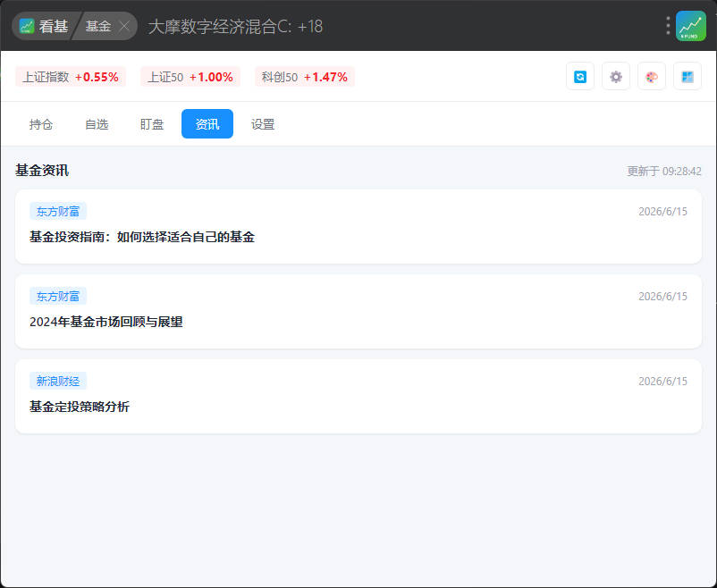The image size is (717, 588).
Task: Click the 基金资讯 section heading
Action: tap(42, 171)
